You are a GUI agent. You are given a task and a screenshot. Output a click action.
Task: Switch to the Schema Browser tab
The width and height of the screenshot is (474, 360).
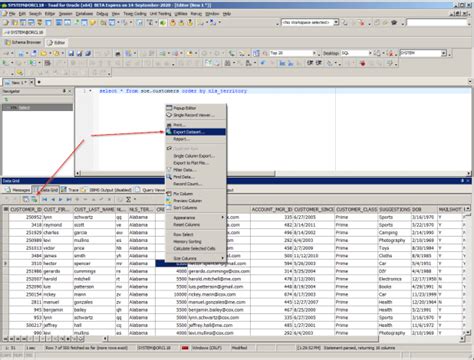[23, 43]
